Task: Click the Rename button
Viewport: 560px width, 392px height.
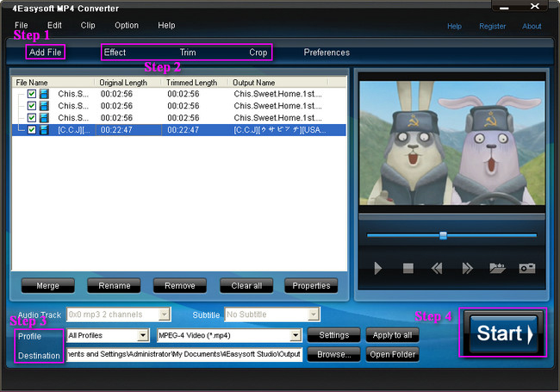Action: (x=115, y=286)
